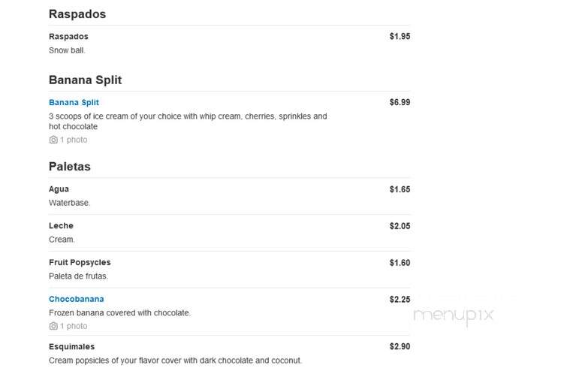588x377 pixels.
Task: Click the Raspados menu item name
Action: [x=68, y=37]
